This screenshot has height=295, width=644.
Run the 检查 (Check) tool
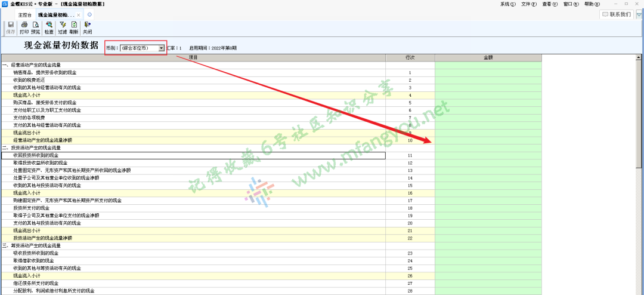coord(49,27)
